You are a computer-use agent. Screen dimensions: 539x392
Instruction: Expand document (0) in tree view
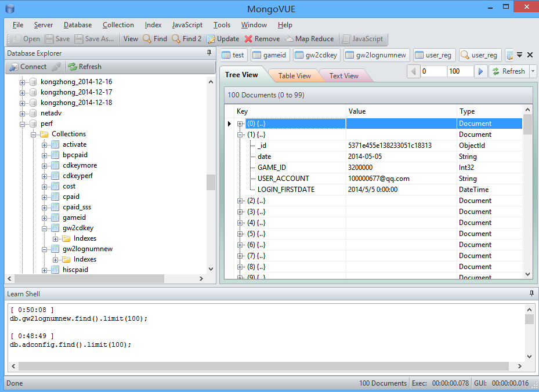pyautogui.click(x=240, y=124)
